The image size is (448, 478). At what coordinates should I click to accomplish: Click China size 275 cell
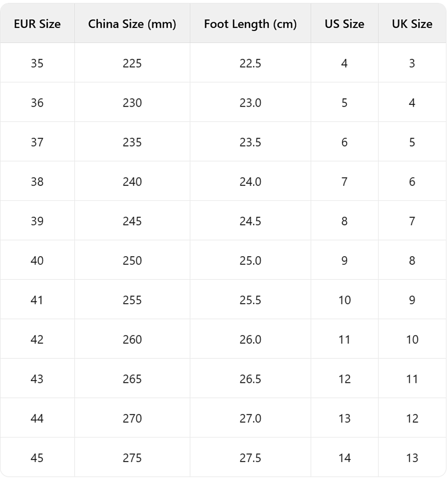pyautogui.click(x=132, y=458)
